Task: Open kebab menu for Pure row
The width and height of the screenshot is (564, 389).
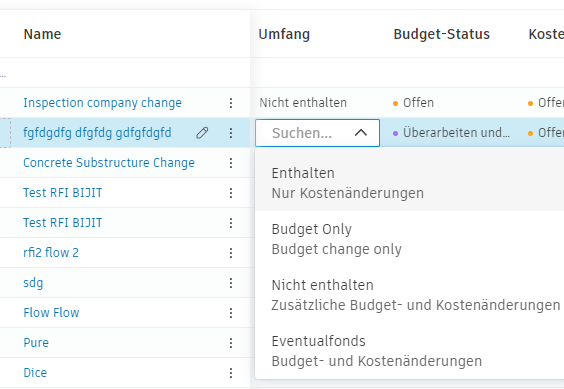Action: [x=231, y=343]
